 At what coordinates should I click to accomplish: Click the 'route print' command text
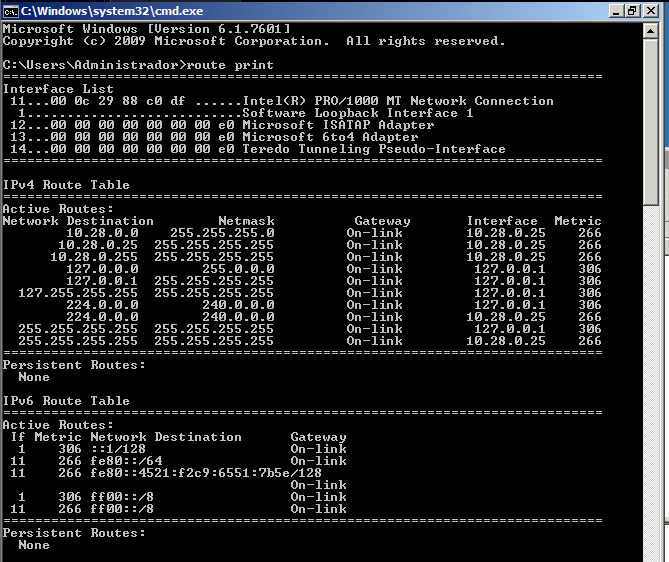(230, 65)
